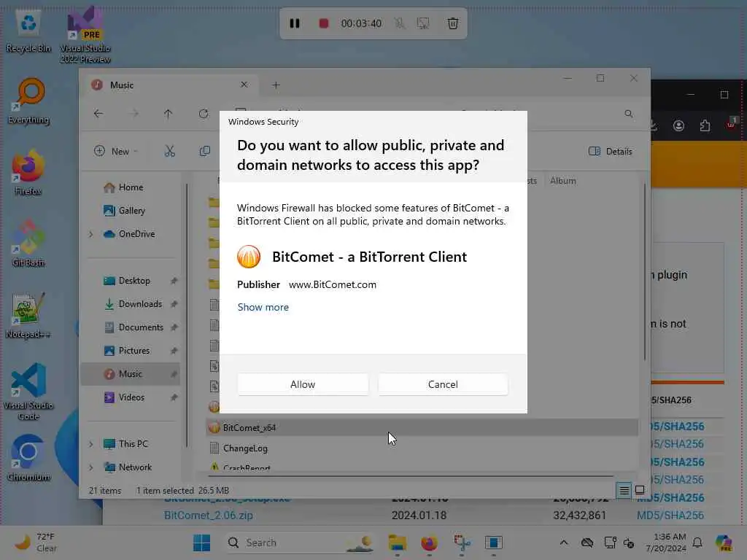Select the Git Bash desktop shortcut
The height and width of the screenshot is (560, 747).
28,244
